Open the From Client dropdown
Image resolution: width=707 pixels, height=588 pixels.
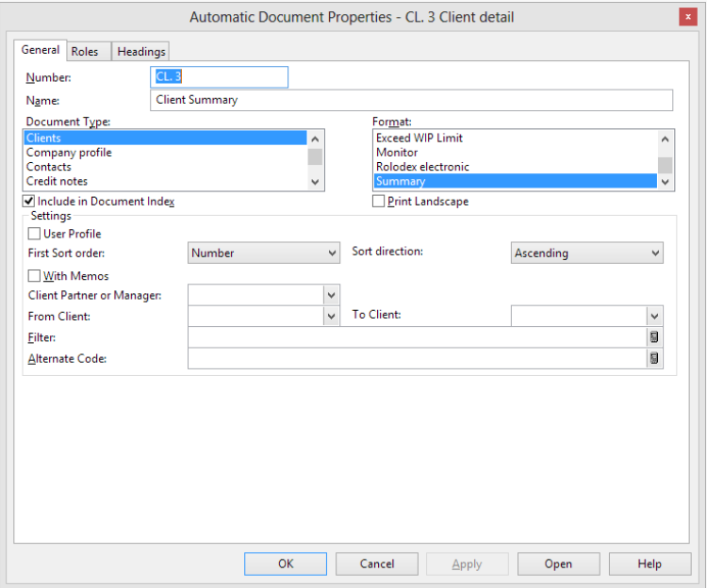(x=331, y=316)
